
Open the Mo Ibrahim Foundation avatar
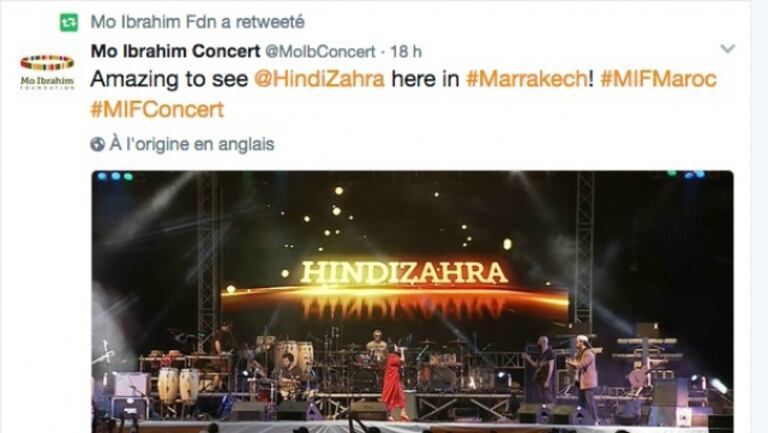(x=47, y=72)
